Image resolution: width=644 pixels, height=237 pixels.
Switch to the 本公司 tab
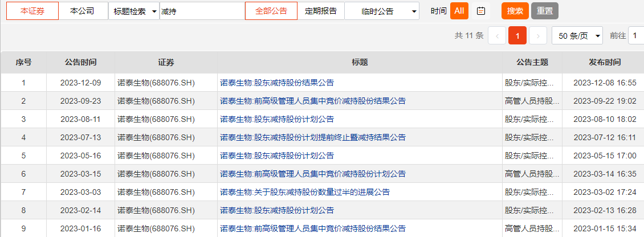point(83,11)
